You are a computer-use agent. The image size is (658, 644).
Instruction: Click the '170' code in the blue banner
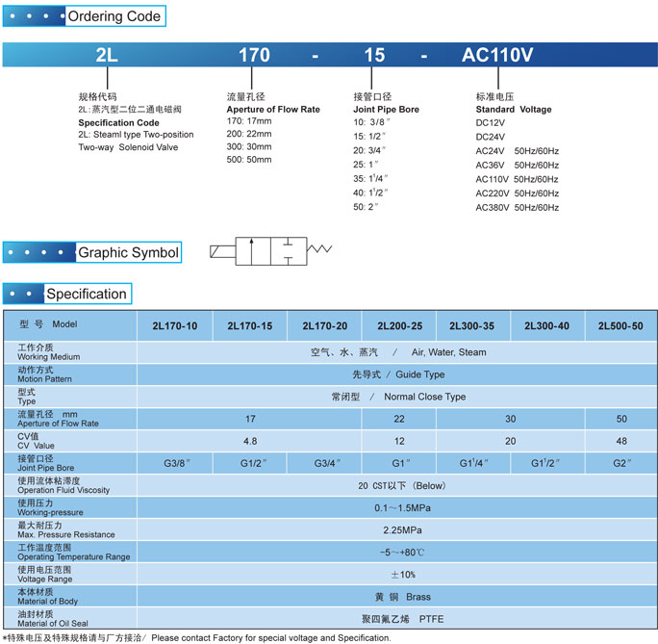(254, 55)
